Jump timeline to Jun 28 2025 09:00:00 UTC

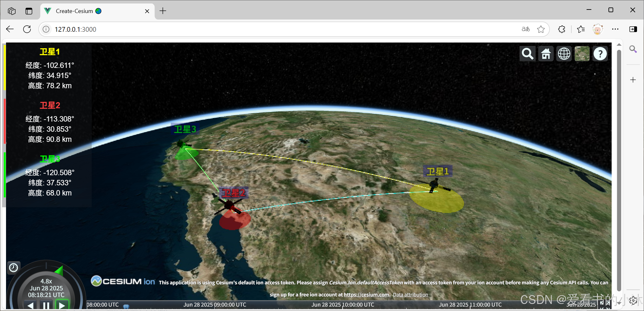click(215, 305)
